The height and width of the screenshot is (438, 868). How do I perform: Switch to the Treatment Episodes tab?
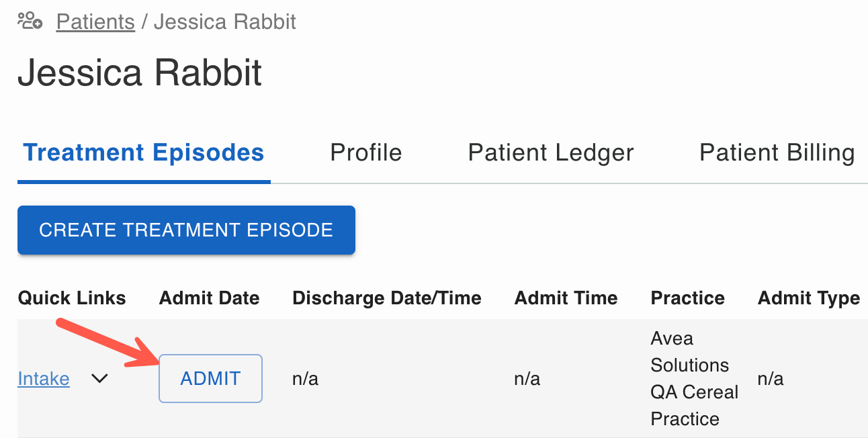pos(144,152)
